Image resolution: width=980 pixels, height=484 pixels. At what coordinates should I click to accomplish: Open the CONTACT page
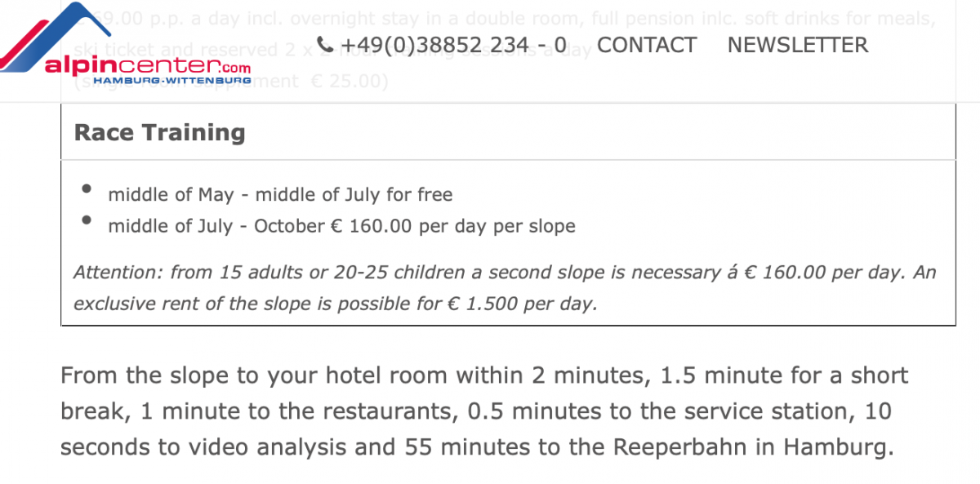pyautogui.click(x=647, y=45)
